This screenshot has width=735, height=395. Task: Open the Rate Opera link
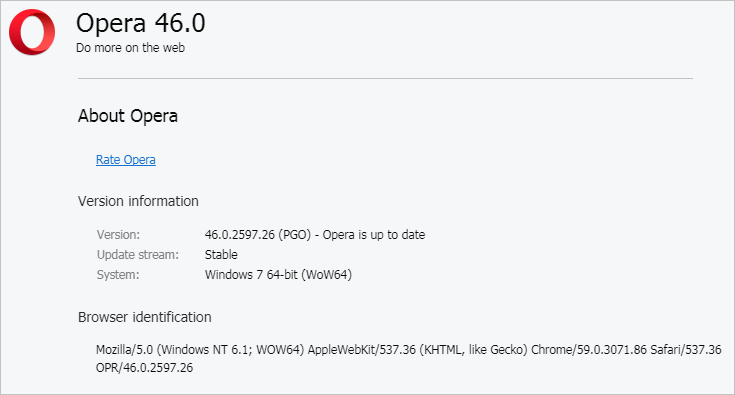coord(126,160)
